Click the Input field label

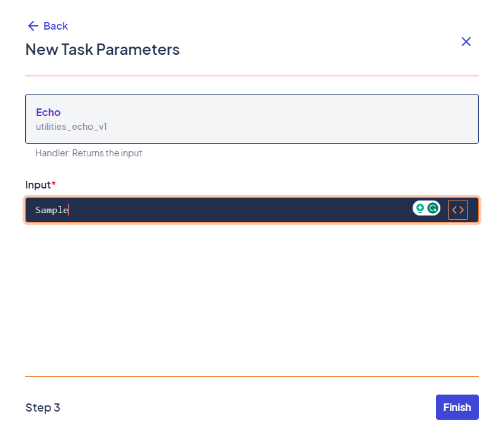click(40, 185)
